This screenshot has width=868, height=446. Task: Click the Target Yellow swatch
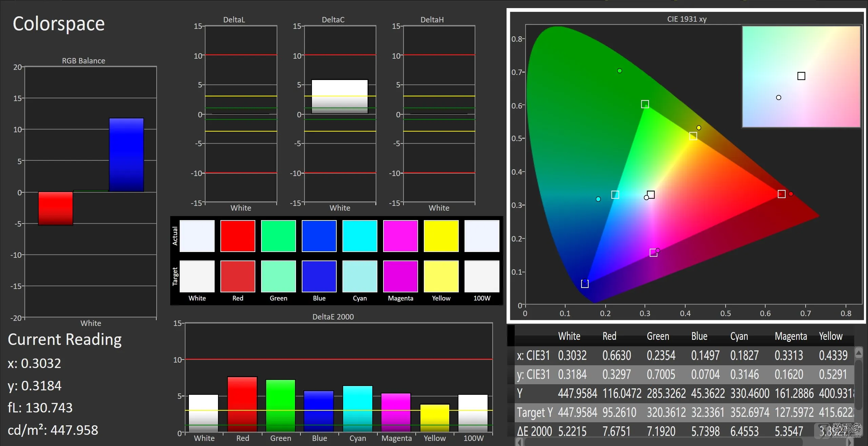[441, 276]
